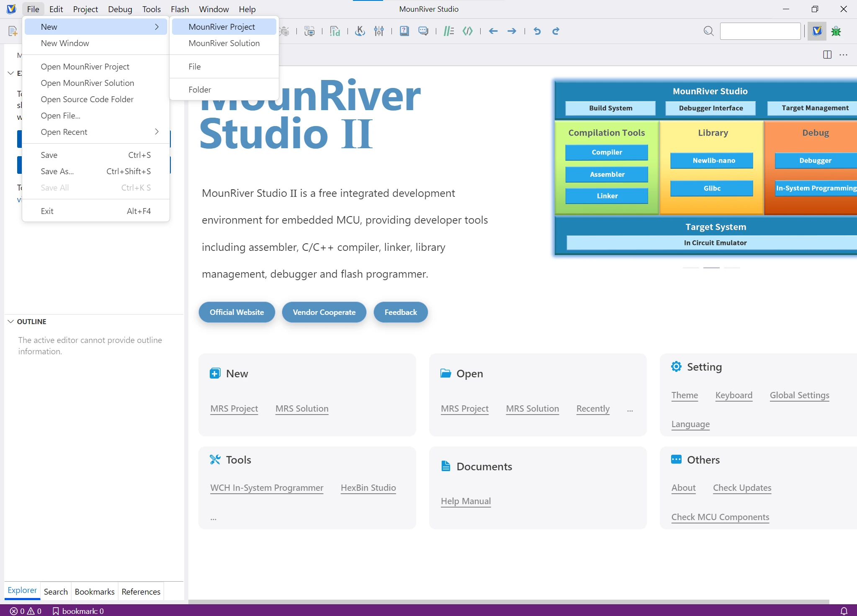Select the middle carousel indicator dash
The image size is (857, 616).
(711, 267)
